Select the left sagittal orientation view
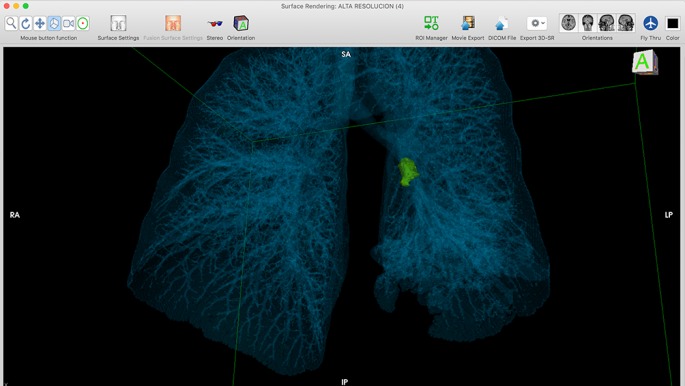The image size is (685, 386). (607, 23)
